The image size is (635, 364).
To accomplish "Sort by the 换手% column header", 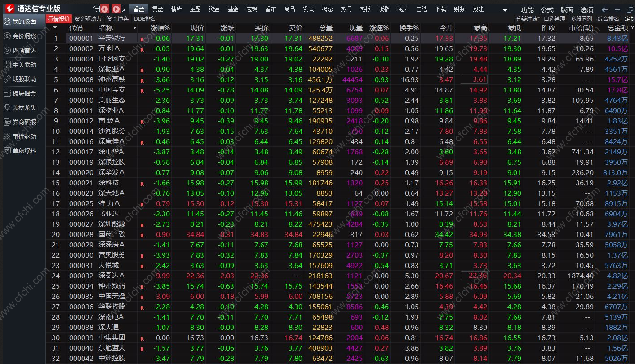I will 409,28.
